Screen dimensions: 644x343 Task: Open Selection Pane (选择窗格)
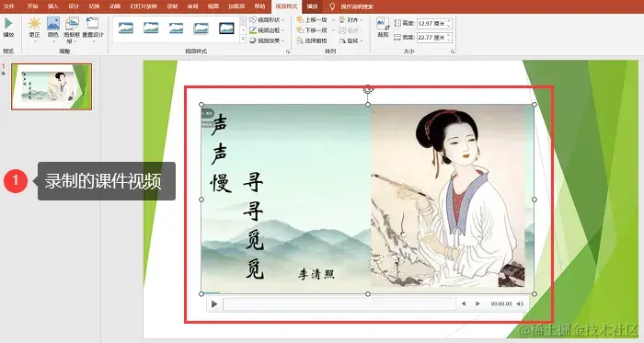click(x=312, y=40)
